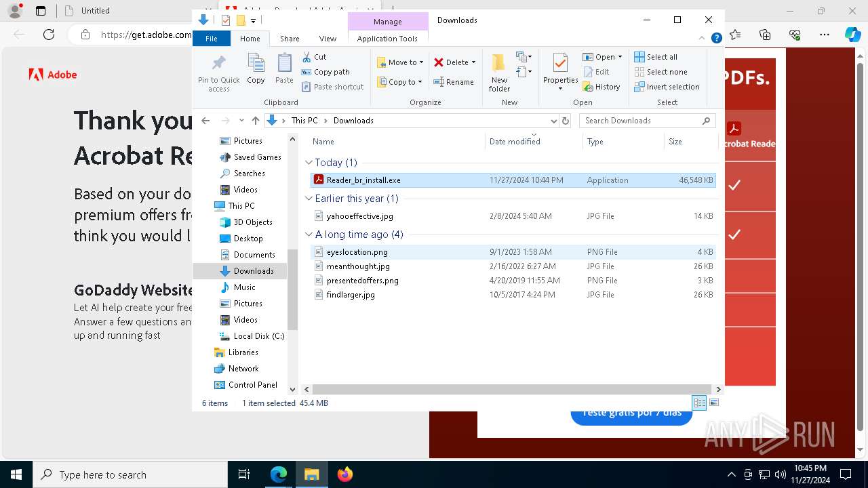Refresh the Downloads folder view
This screenshot has width=868, height=488.
click(566, 121)
